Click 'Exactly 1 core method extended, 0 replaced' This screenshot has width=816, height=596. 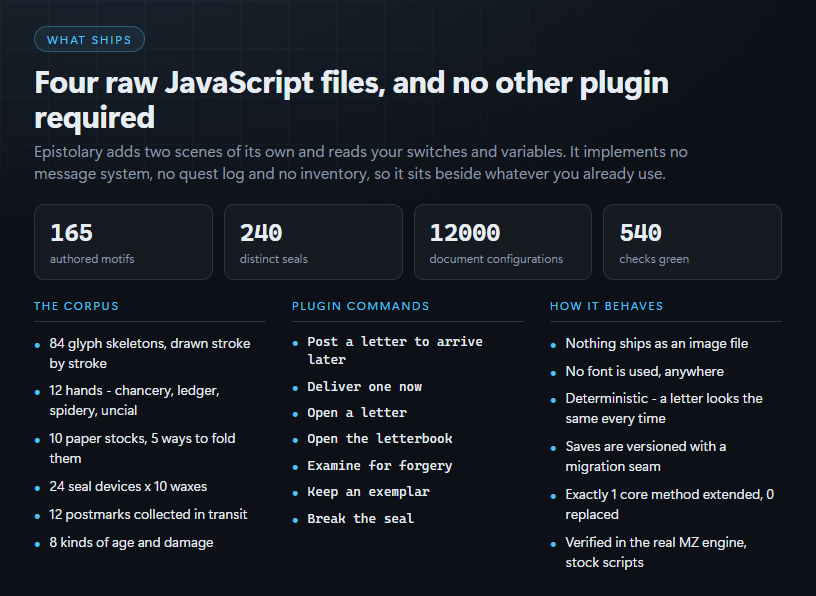[x=670, y=504]
